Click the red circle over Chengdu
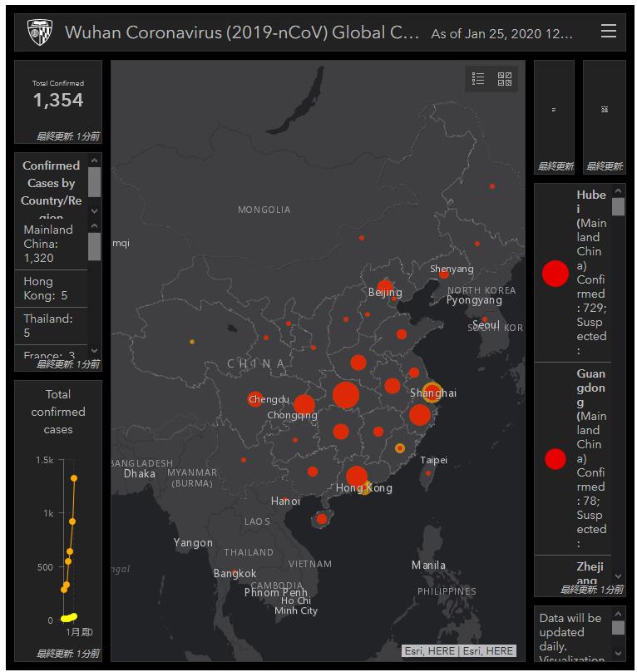The image size is (637, 672). [255, 399]
